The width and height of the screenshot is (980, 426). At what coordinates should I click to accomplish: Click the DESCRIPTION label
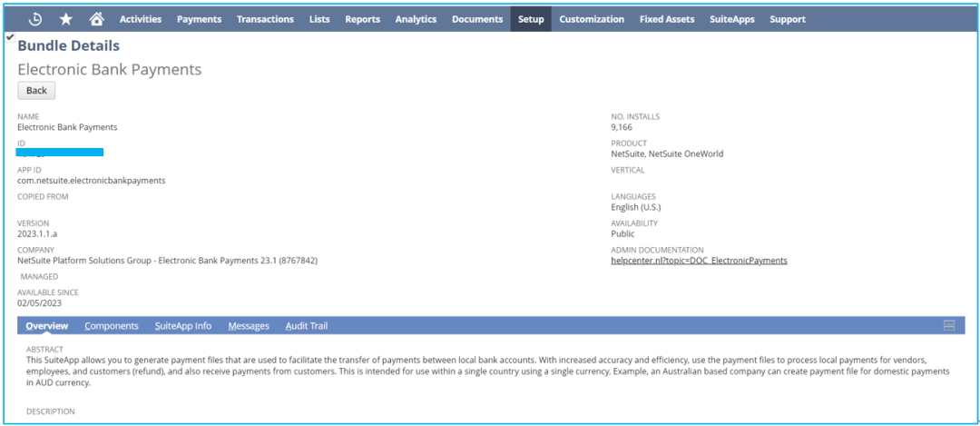pyautogui.click(x=51, y=411)
